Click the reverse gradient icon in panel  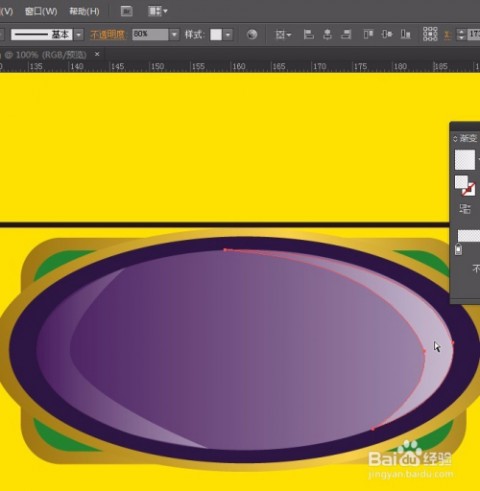465,209
